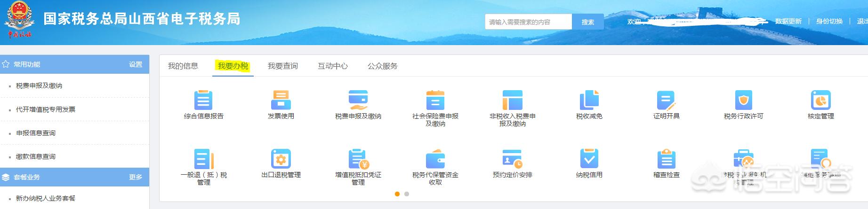Open the 稽查检查 clipboard icon
The image size is (868, 209).
point(667,159)
